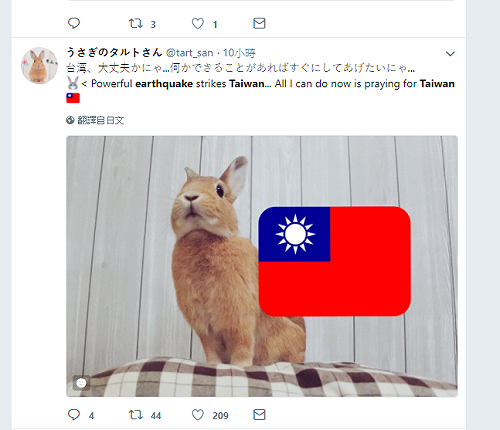Click the small Taiwan flag emoji in text
Image resolution: width=500 pixels, height=430 pixels.
click(x=73, y=98)
